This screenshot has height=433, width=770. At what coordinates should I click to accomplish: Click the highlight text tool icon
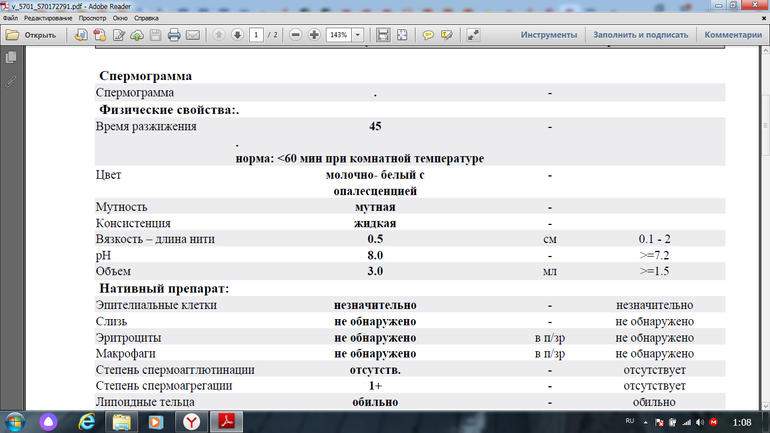[x=446, y=34]
